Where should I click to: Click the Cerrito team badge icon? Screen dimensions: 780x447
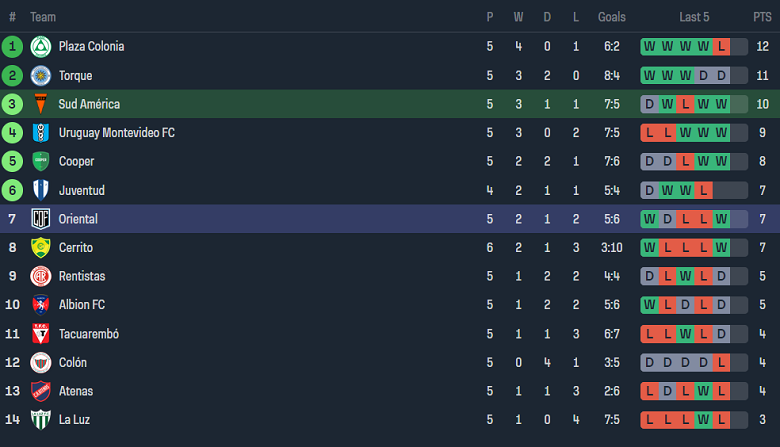[40, 248]
